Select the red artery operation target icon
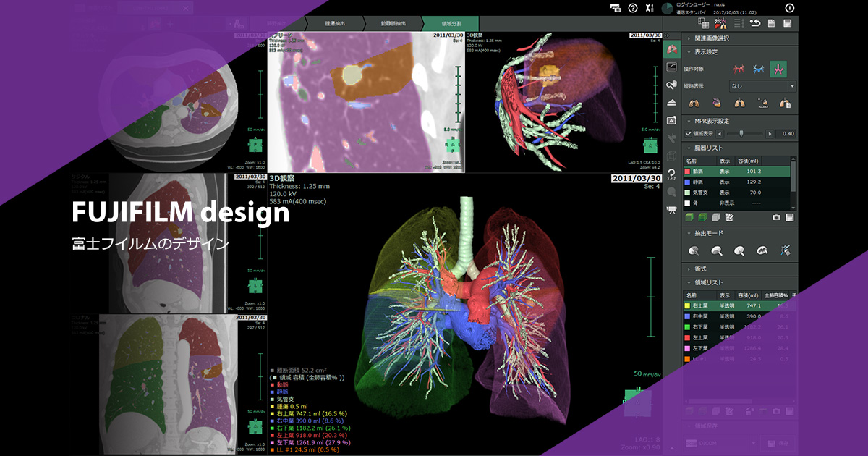Screen dimensions: 868x456 [739, 69]
